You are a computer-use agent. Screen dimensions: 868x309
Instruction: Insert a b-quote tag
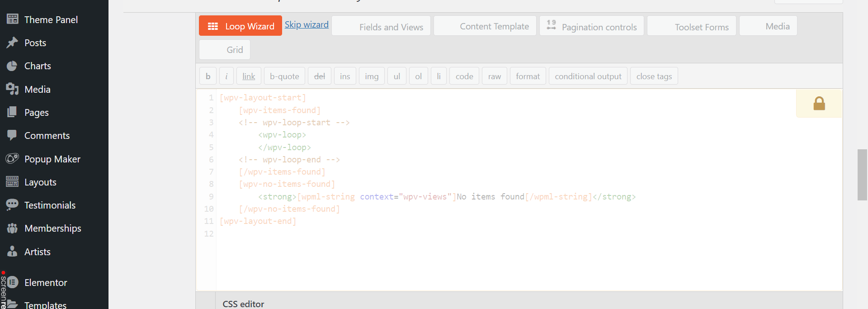coord(284,76)
